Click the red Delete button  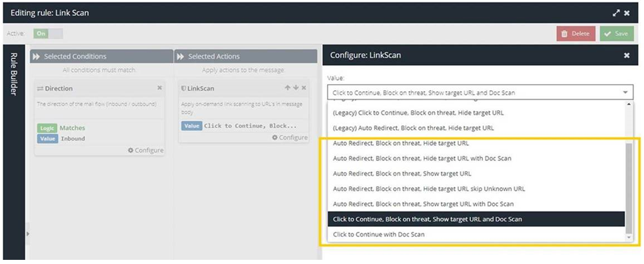point(576,34)
